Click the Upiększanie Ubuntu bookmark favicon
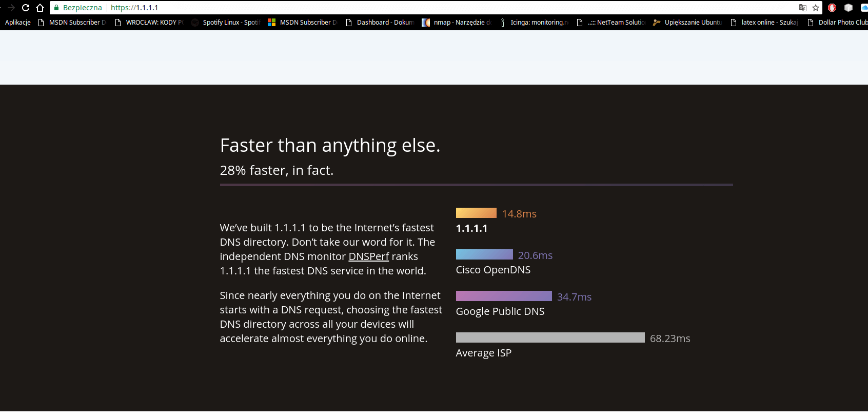 (657, 23)
